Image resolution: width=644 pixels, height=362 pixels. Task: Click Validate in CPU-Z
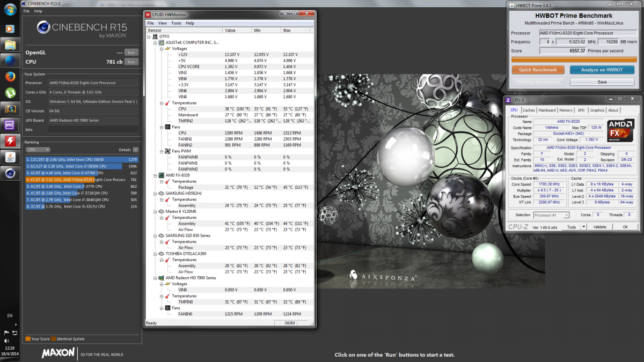(x=599, y=227)
